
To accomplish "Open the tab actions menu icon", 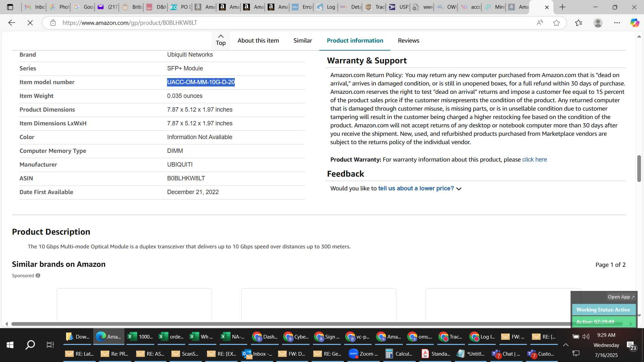I will pos(10,7).
